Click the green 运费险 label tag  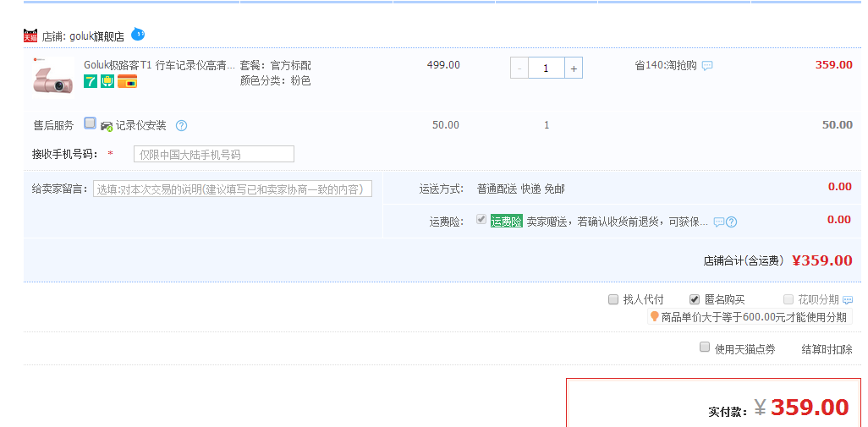507,222
